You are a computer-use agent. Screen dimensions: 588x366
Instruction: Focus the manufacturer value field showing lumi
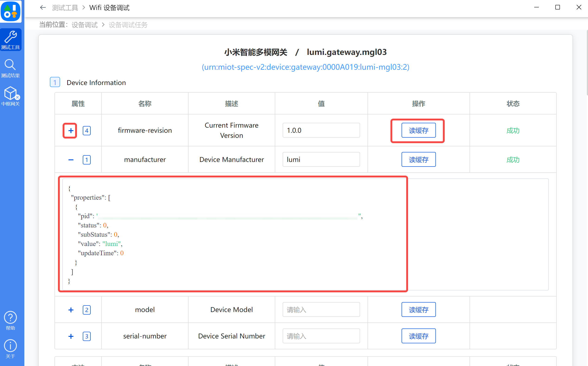(x=321, y=160)
